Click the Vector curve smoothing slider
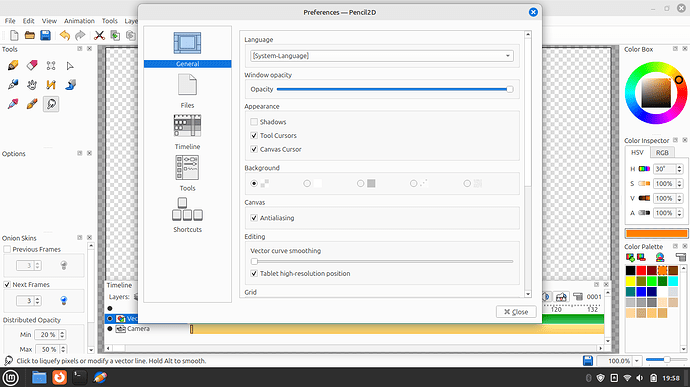The height and width of the screenshot is (387, 690). click(382, 262)
